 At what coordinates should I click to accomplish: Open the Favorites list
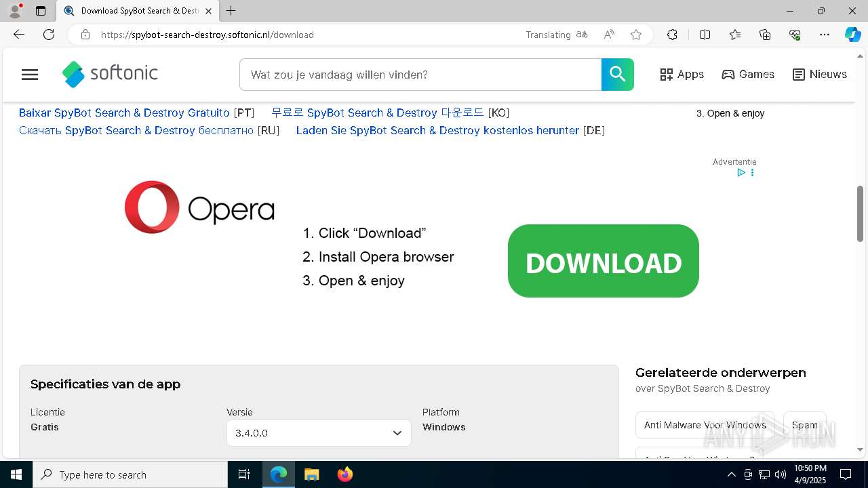pyautogui.click(x=735, y=35)
